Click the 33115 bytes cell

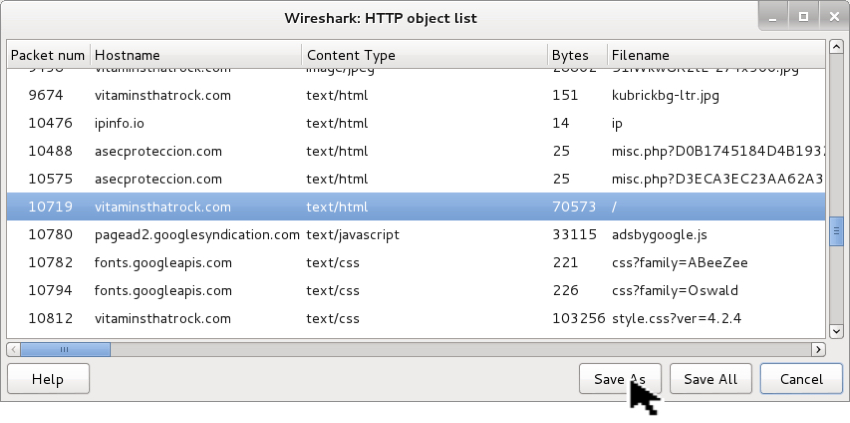pos(574,235)
